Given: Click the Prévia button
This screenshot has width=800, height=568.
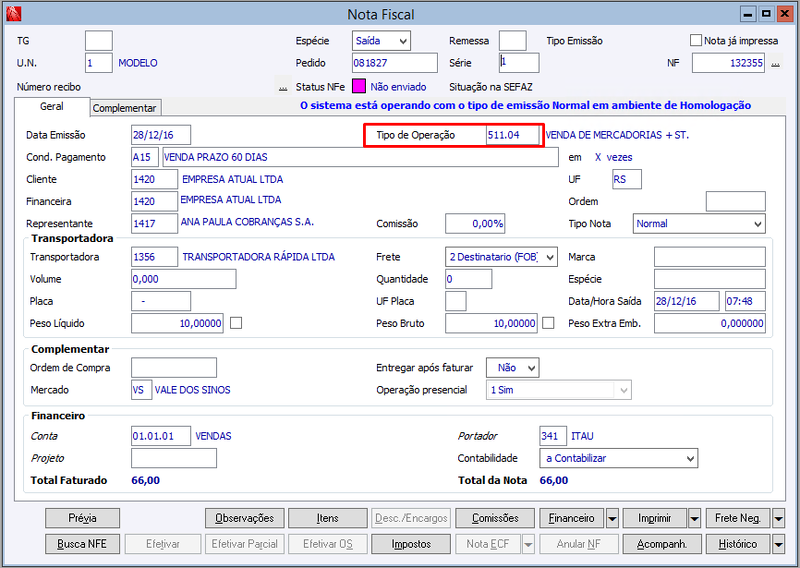Looking at the screenshot, I should pos(83,518).
